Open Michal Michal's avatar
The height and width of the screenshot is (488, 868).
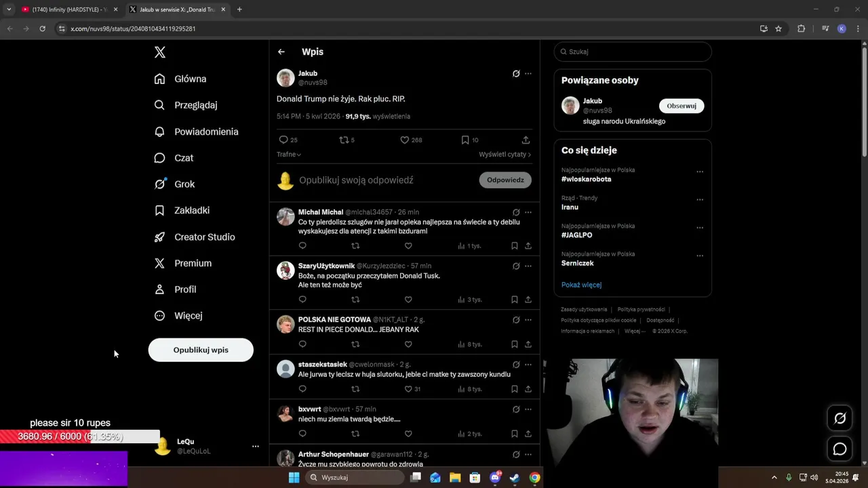(285, 216)
